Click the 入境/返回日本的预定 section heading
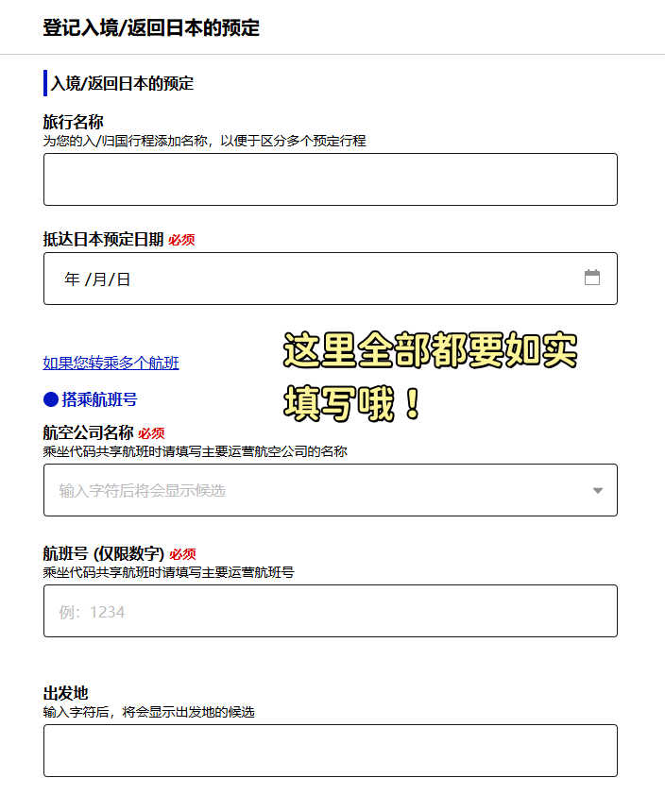 click(122, 83)
